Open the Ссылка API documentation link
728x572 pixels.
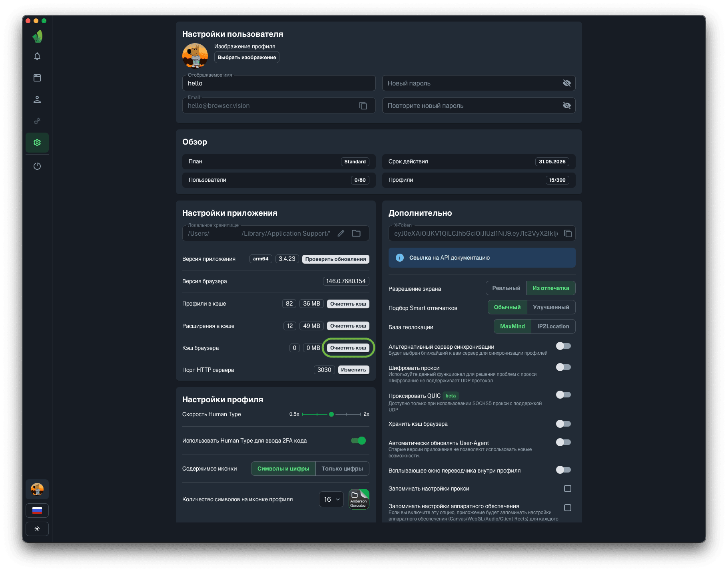click(x=420, y=258)
